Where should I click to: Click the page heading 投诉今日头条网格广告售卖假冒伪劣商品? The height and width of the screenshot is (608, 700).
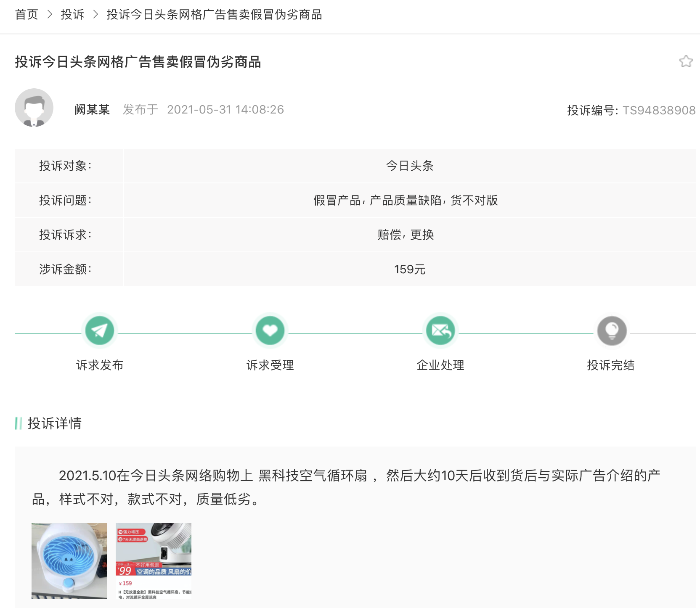138,62
